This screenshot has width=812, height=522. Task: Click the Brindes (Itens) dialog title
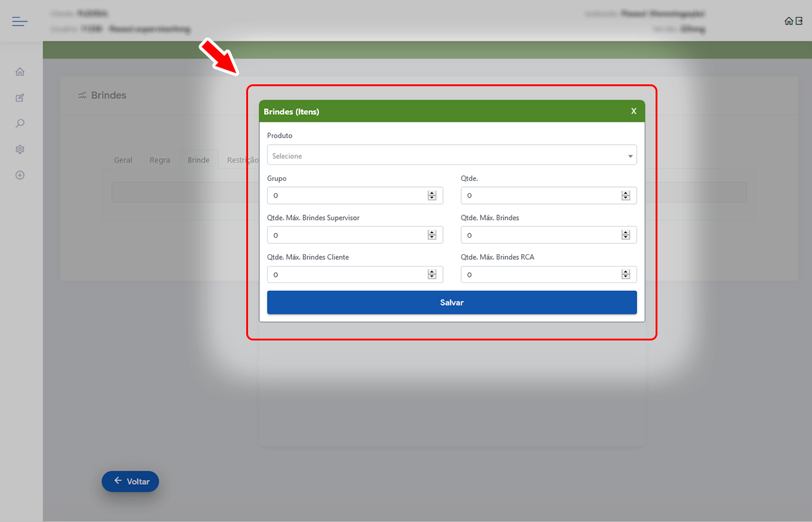coord(291,112)
